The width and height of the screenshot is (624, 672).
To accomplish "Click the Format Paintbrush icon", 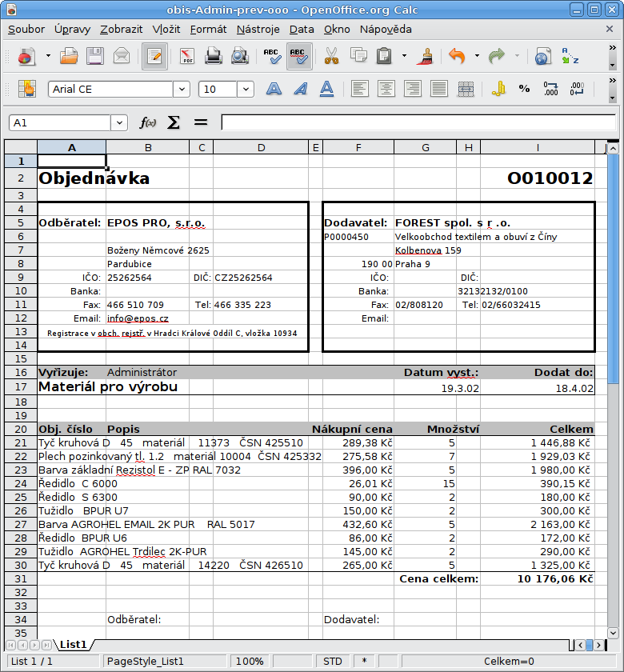I will click(x=427, y=57).
